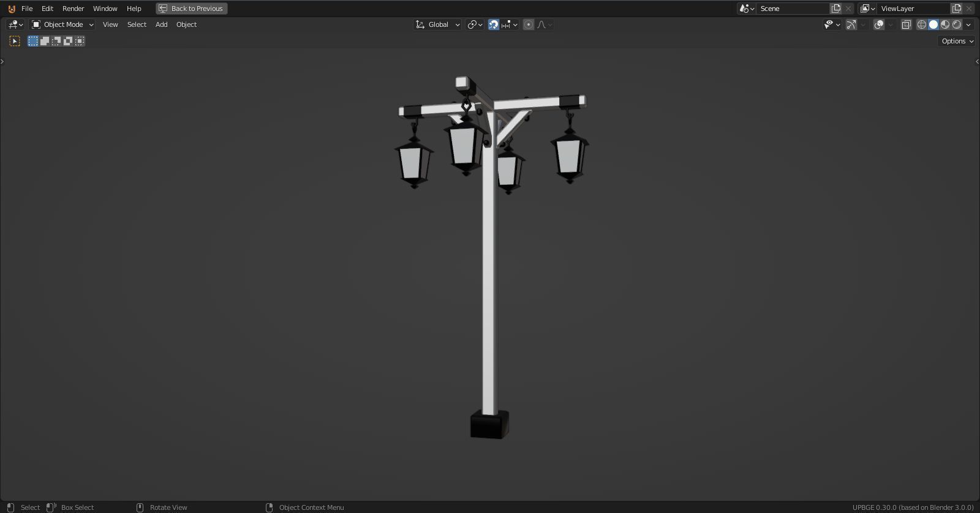Toggle X-ray mode
980x513 pixels.
[x=906, y=24]
